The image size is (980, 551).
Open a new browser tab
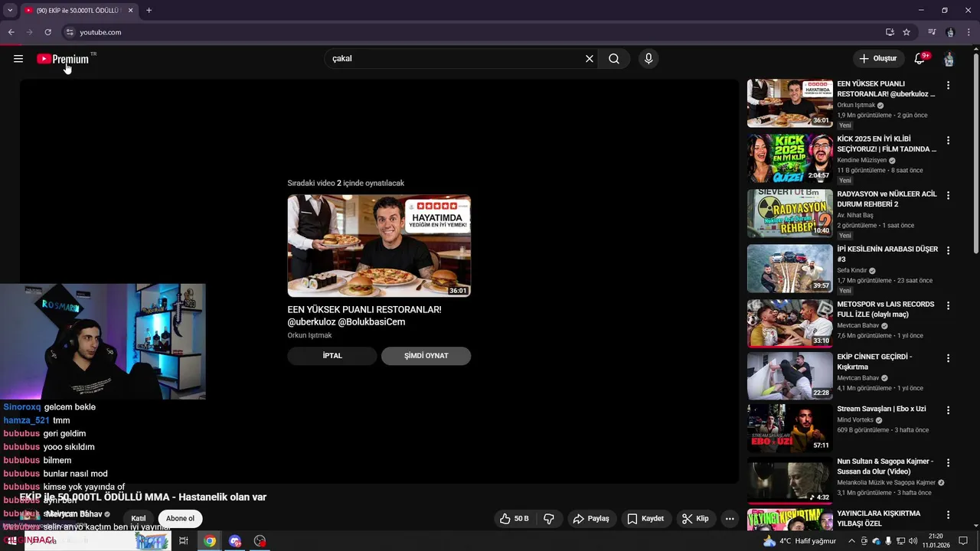pos(149,11)
